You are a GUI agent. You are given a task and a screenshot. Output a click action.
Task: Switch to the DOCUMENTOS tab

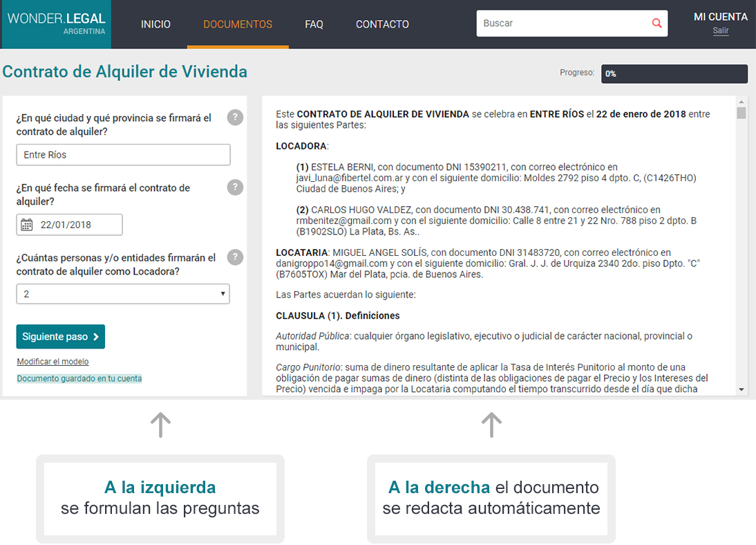238,24
